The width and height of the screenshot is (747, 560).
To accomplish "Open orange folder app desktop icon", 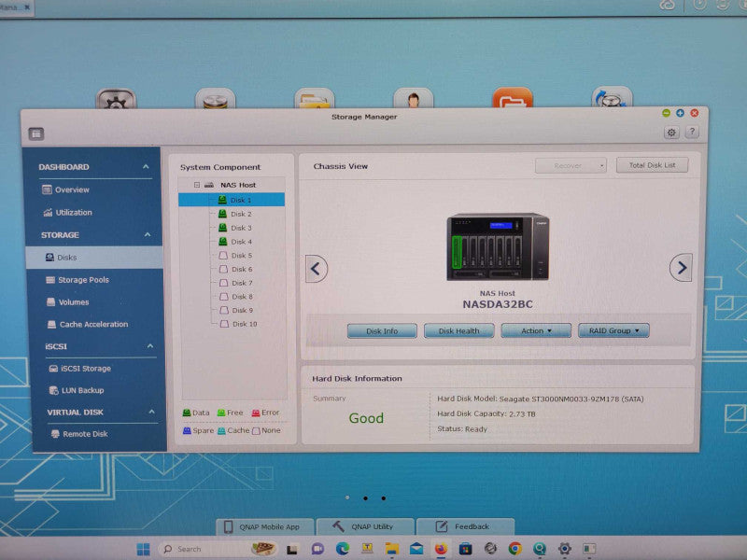I will point(513,98).
